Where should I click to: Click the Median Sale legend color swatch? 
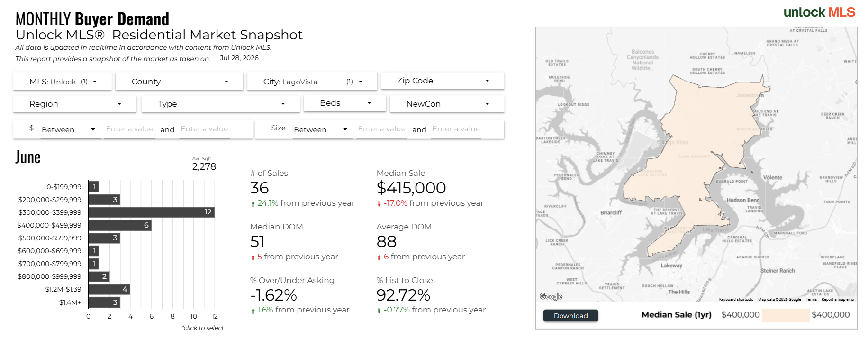tap(786, 315)
